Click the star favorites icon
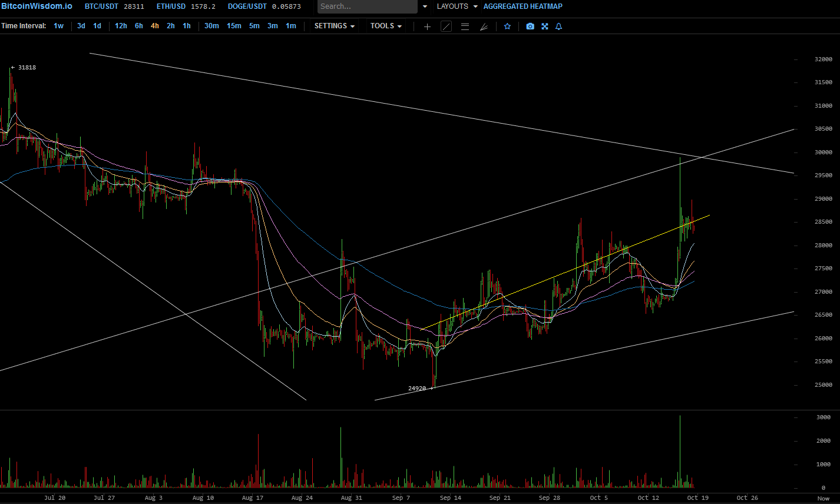Viewport: 840px width, 504px height. coord(507,26)
